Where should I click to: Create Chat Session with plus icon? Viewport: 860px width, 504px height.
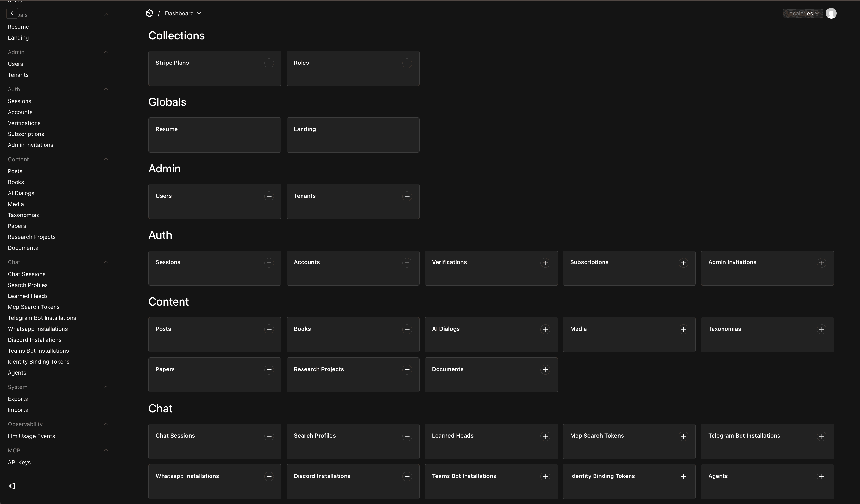(269, 436)
